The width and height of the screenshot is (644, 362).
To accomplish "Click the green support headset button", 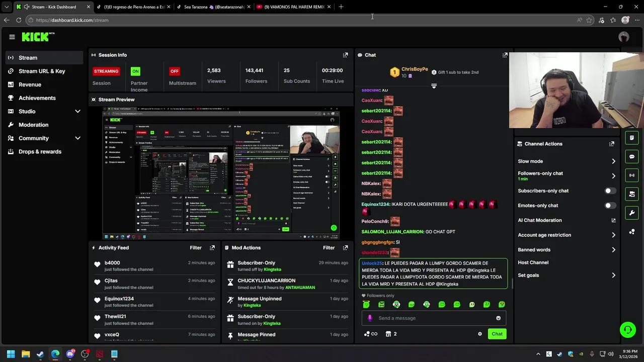I will 627,330.
